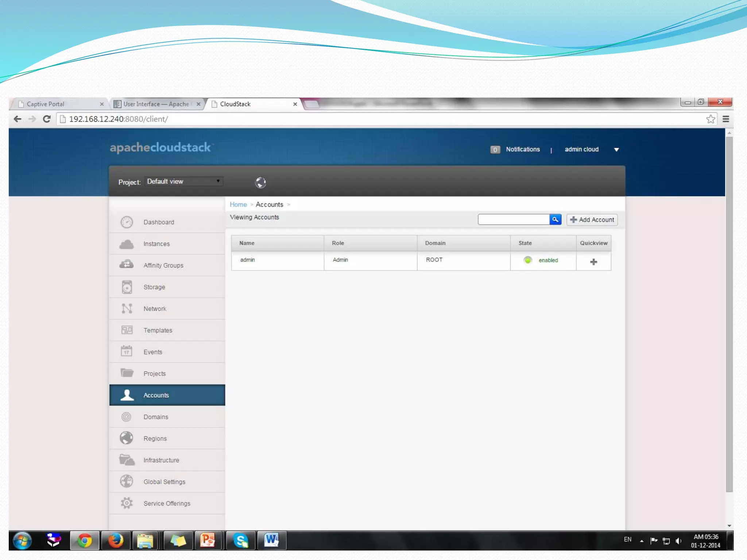The height and width of the screenshot is (560, 747).
Task: Open Chrome's hamburger menu
Action: pyautogui.click(x=726, y=119)
